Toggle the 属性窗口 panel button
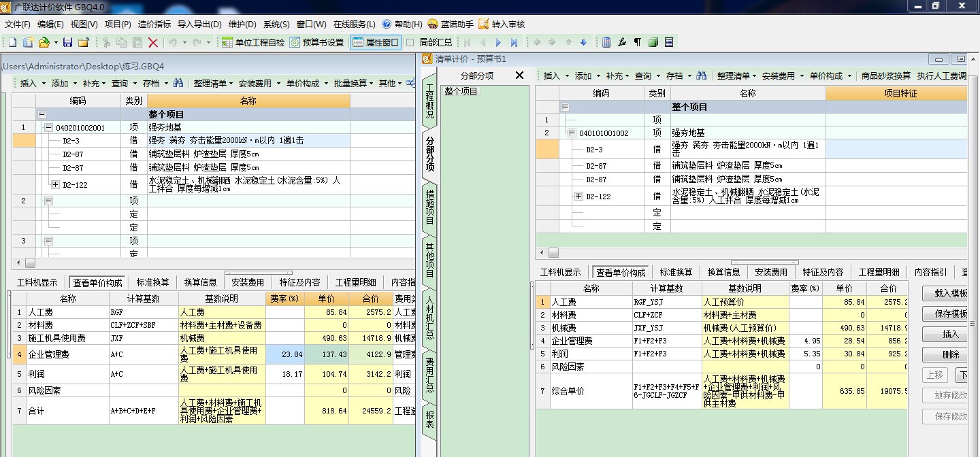The width and height of the screenshot is (980, 457). point(376,42)
